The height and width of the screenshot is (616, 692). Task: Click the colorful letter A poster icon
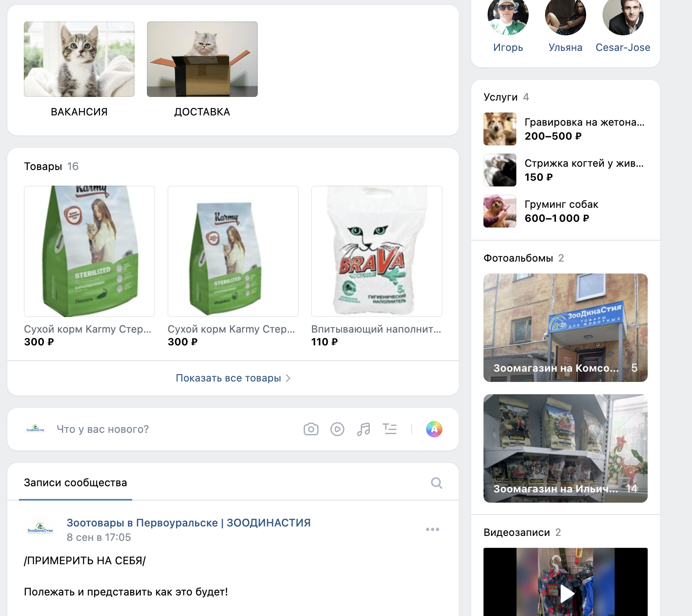click(434, 429)
